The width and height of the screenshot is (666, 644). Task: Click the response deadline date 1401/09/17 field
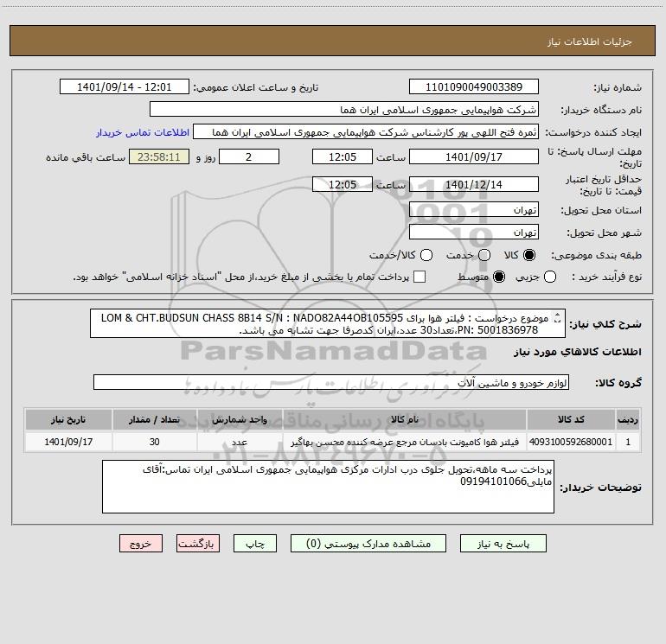(473, 157)
